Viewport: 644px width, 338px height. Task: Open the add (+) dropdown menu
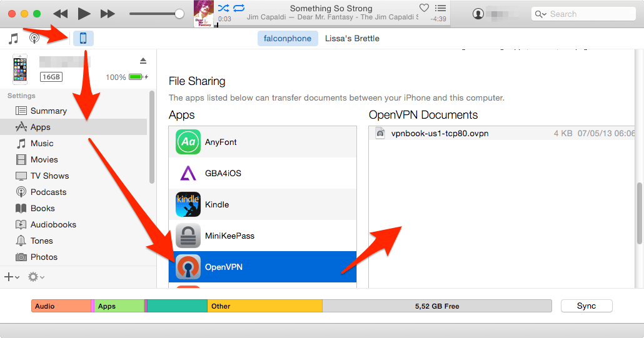pos(11,277)
